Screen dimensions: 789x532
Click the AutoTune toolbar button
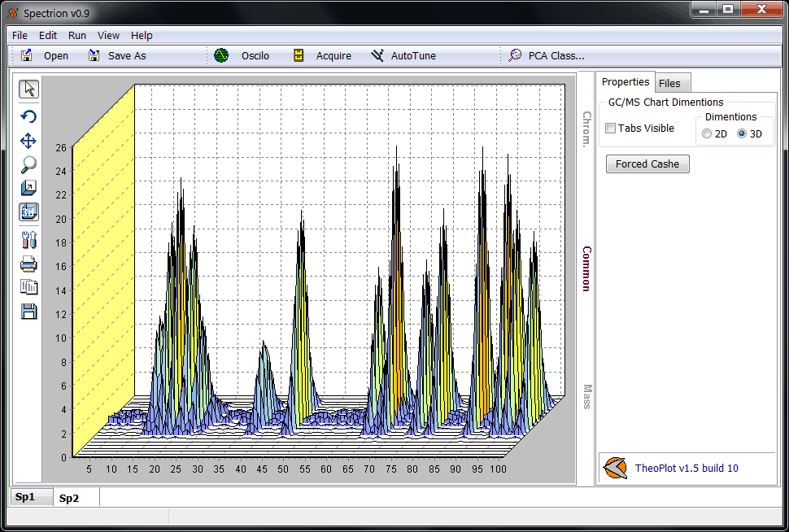[x=403, y=56]
